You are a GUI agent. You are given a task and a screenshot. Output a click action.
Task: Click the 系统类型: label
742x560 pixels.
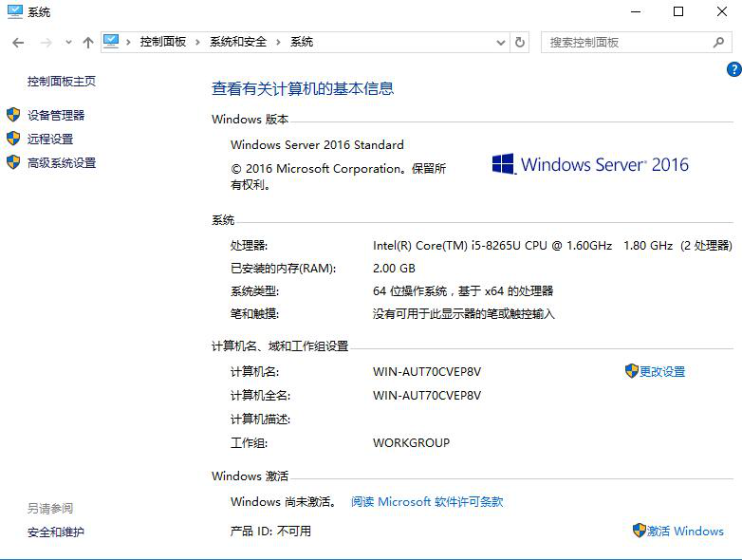point(254,291)
